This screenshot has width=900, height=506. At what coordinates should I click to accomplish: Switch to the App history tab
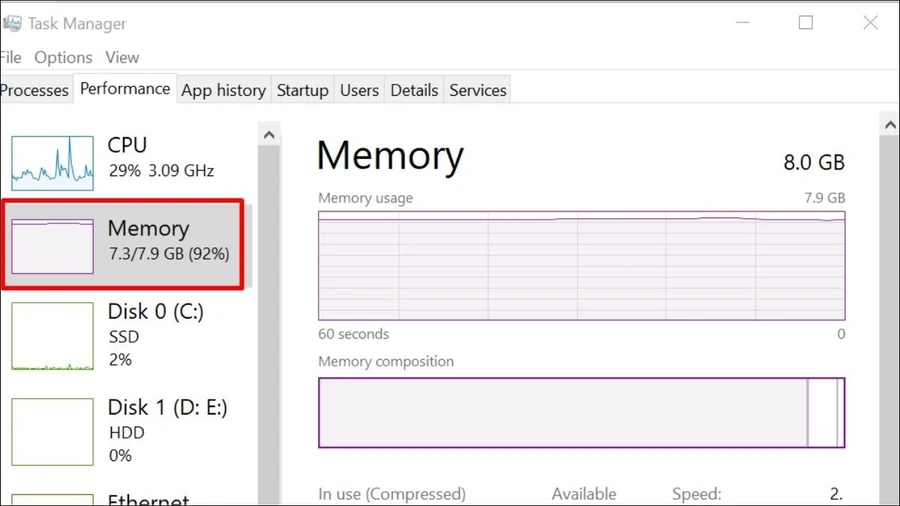tap(223, 90)
